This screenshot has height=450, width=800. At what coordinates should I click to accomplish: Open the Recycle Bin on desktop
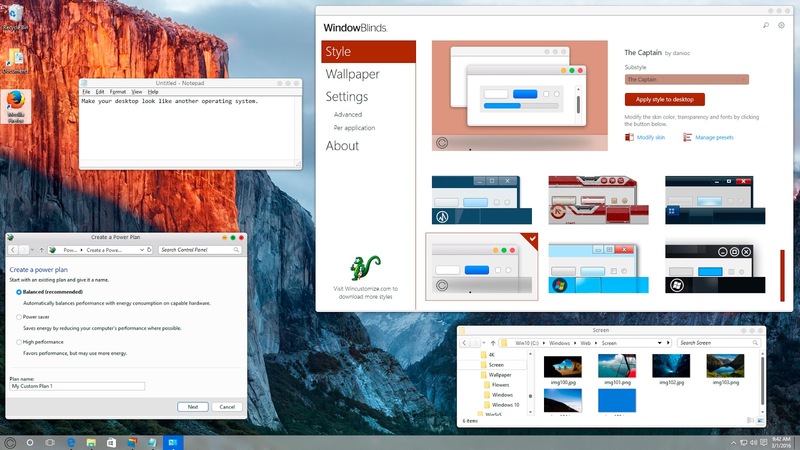pyautogui.click(x=16, y=13)
